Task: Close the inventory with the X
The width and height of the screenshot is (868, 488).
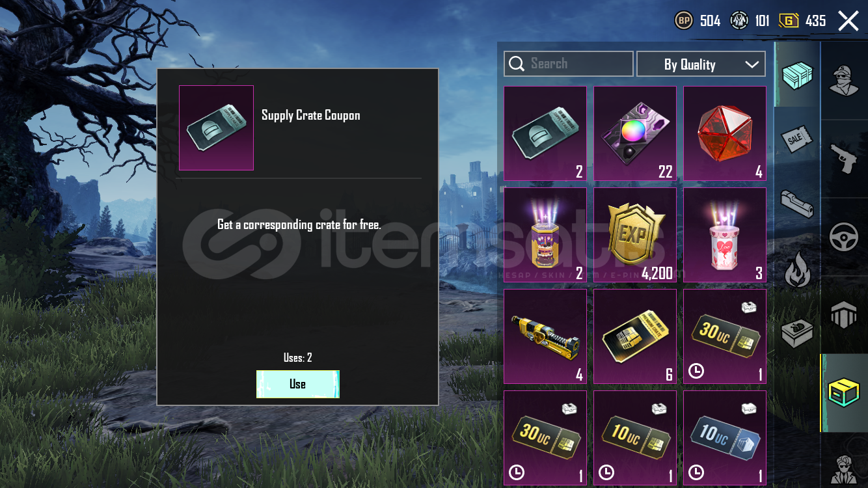Action: [848, 21]
